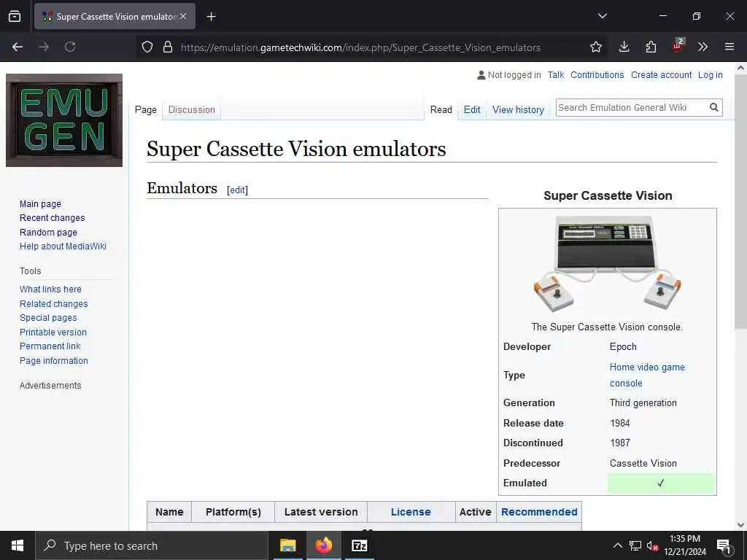Click the License column header link

pos(411,512)
